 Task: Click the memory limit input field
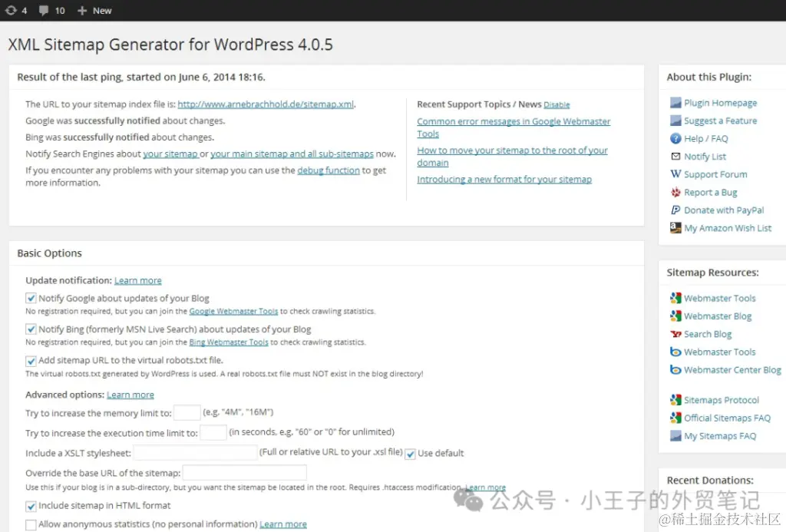coord(187,413)
